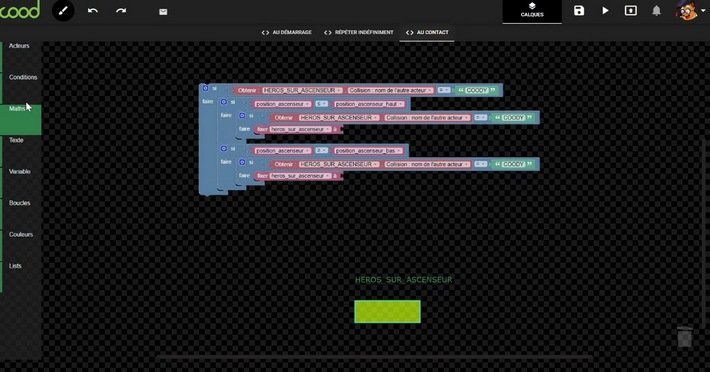Switch to the Calques layers tab

click(x=532, y=10)
